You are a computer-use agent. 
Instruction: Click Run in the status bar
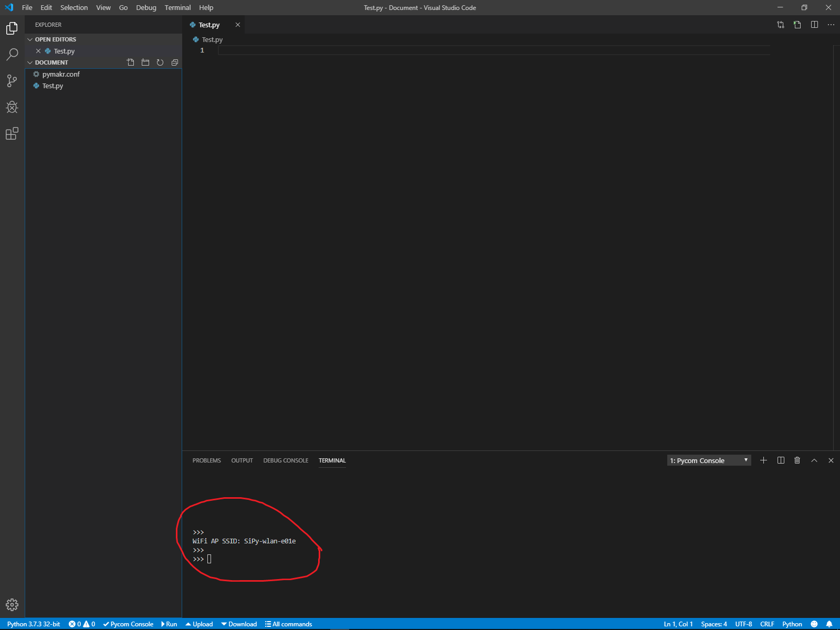(x=169, y=624)
